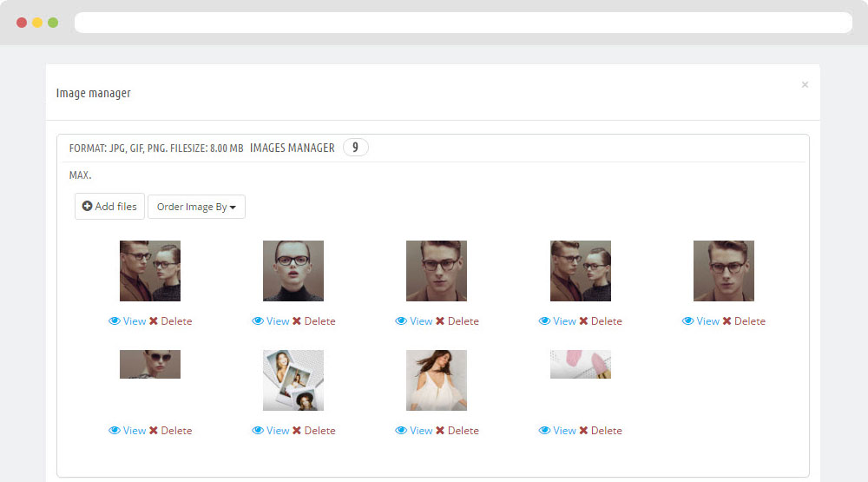View the white dress woman image

tap(414, 431)
